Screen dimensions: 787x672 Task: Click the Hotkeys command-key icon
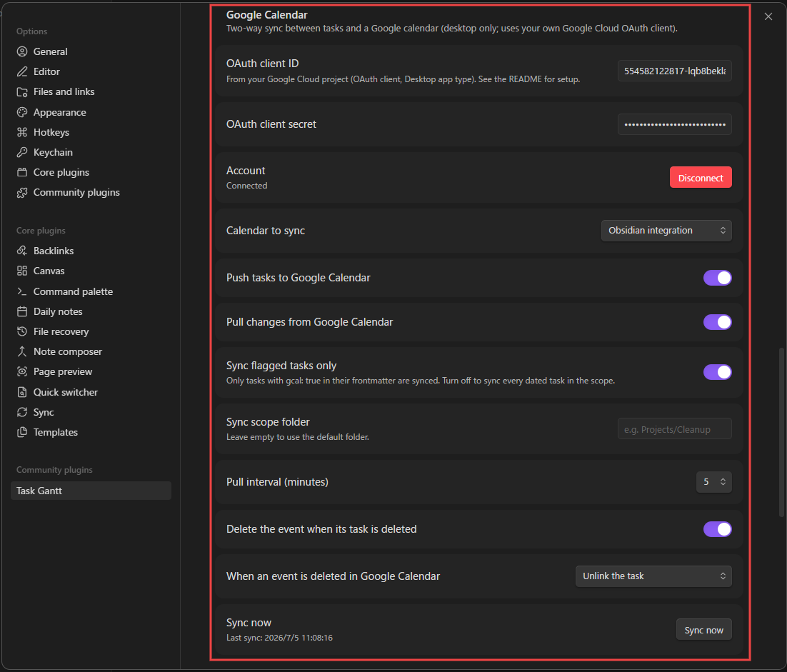coord(22,133)
